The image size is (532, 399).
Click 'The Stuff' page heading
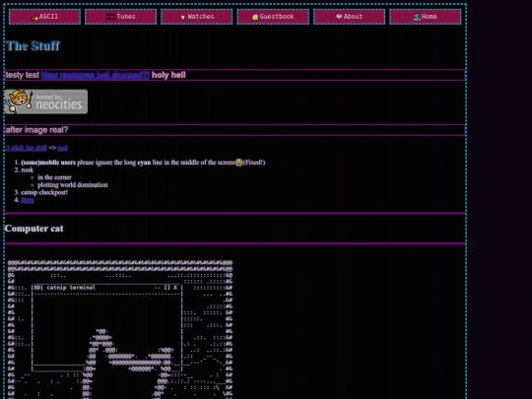[x=33, y=45]
